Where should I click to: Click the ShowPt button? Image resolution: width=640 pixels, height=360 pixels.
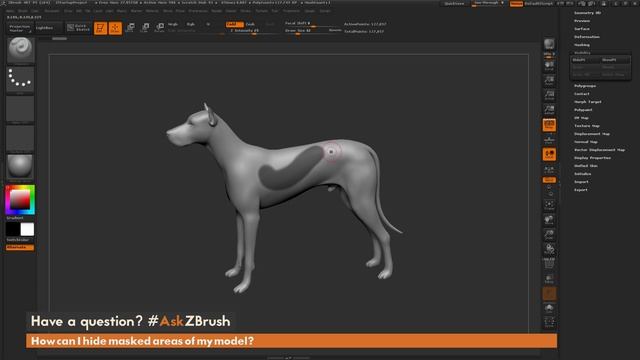point(615,60)
